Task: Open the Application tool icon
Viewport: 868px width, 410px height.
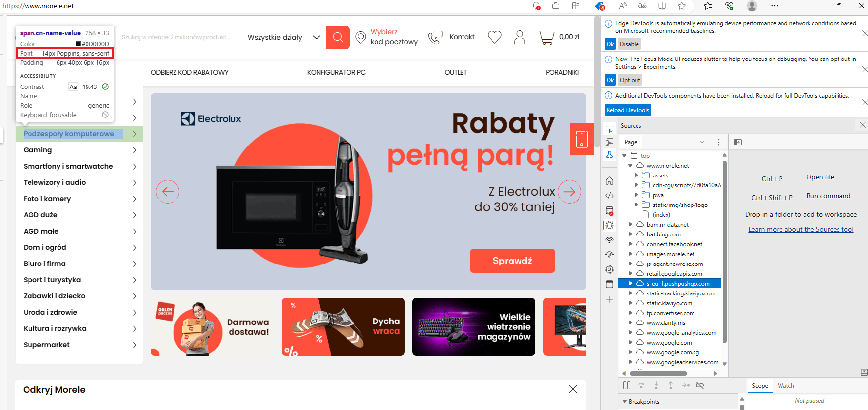Action: (609, 284)
